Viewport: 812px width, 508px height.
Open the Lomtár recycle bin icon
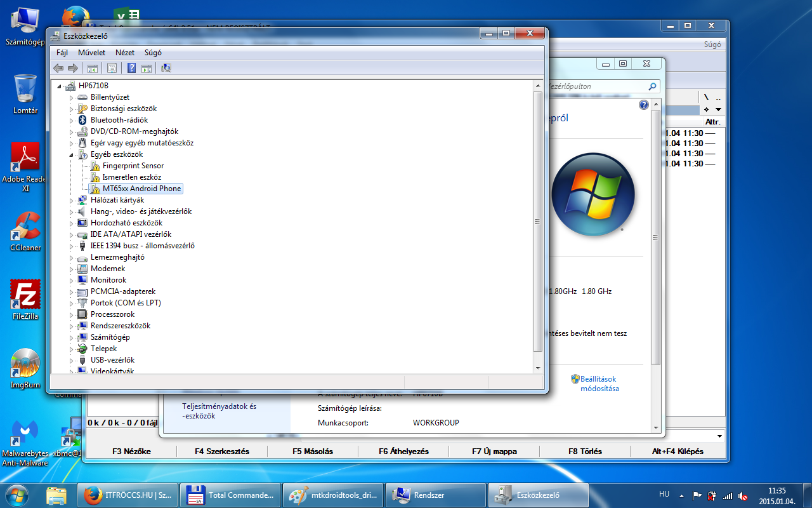pyautogui.click(x=25, y=93)
